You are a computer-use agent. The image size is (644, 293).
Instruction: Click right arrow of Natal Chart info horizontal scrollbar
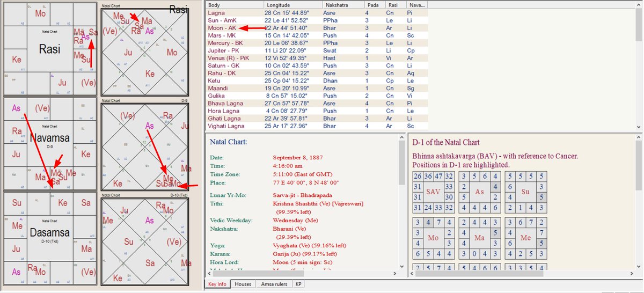pyautogui.click(x=394, y=274)
